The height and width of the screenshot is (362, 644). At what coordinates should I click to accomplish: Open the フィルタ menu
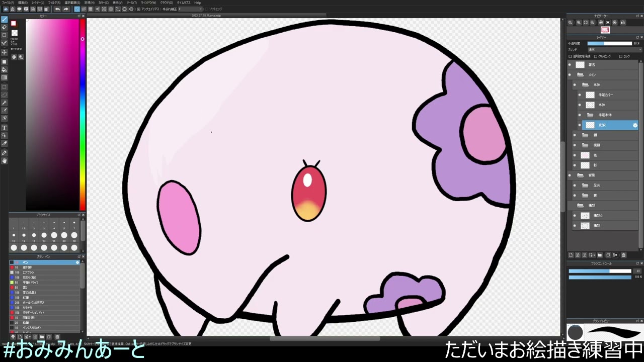[54, 3]
